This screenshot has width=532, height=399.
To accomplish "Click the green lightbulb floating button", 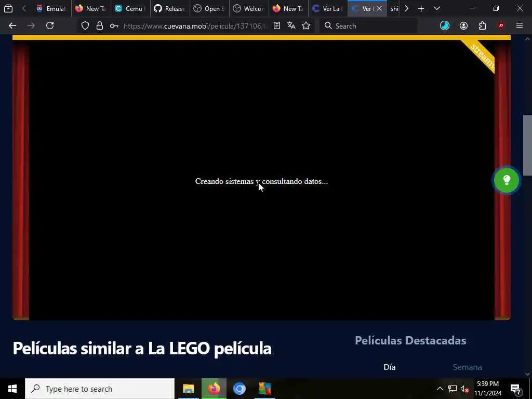I will pyautogui.click(x=506, y=180).
